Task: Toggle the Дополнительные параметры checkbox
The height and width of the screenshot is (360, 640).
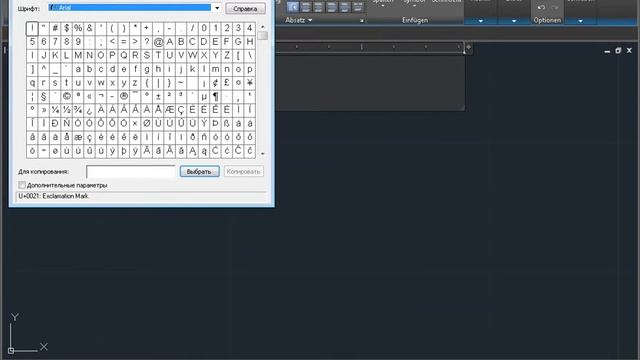Action: click(x=22, y=185)
